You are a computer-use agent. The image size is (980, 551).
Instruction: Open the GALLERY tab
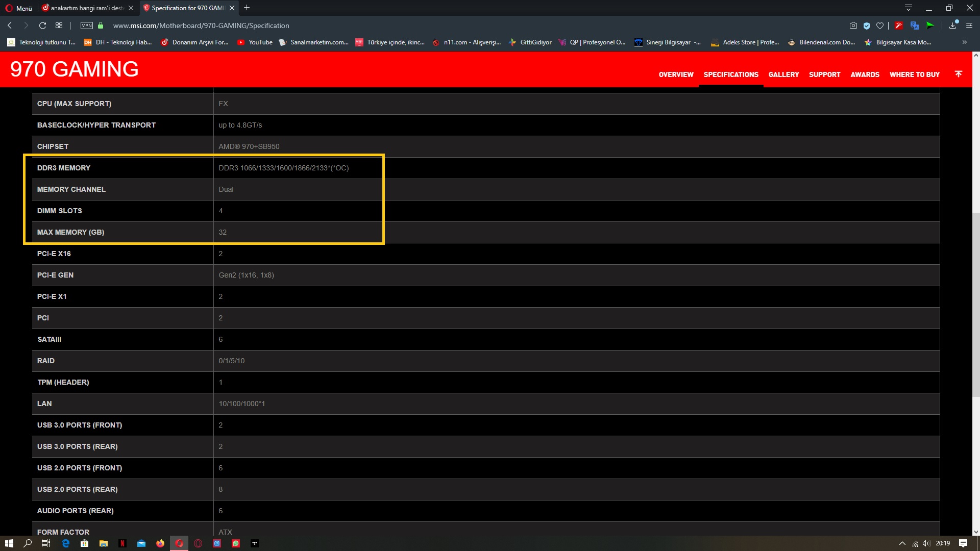point(783,74)
